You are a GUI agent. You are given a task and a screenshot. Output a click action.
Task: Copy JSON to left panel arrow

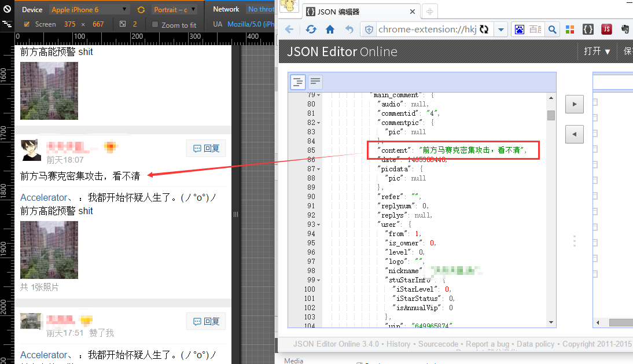tap(575, 134)
